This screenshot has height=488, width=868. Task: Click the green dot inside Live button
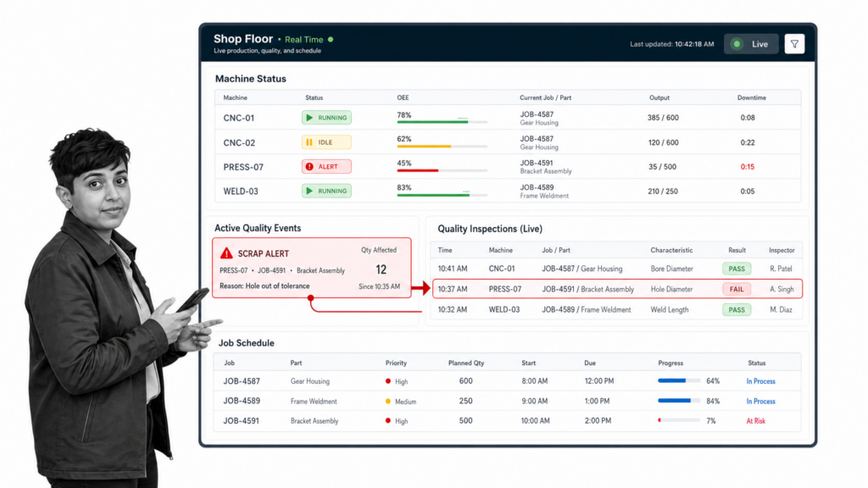[737, 44]
